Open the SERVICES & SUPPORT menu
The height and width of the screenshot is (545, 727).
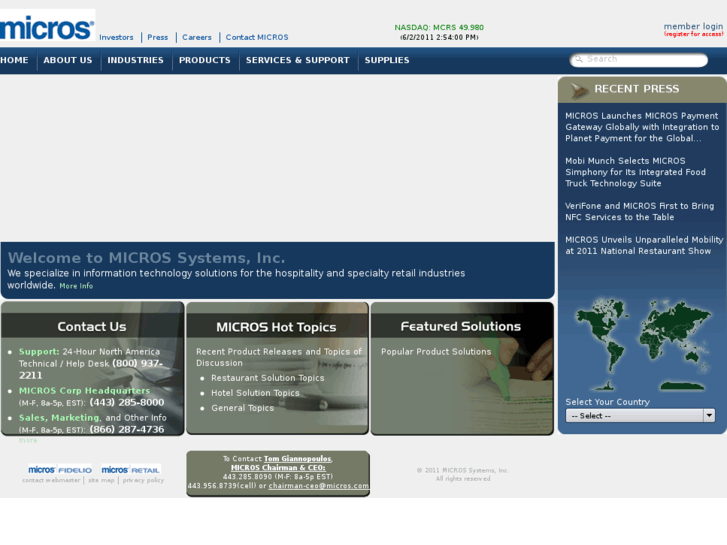(298, 60)
